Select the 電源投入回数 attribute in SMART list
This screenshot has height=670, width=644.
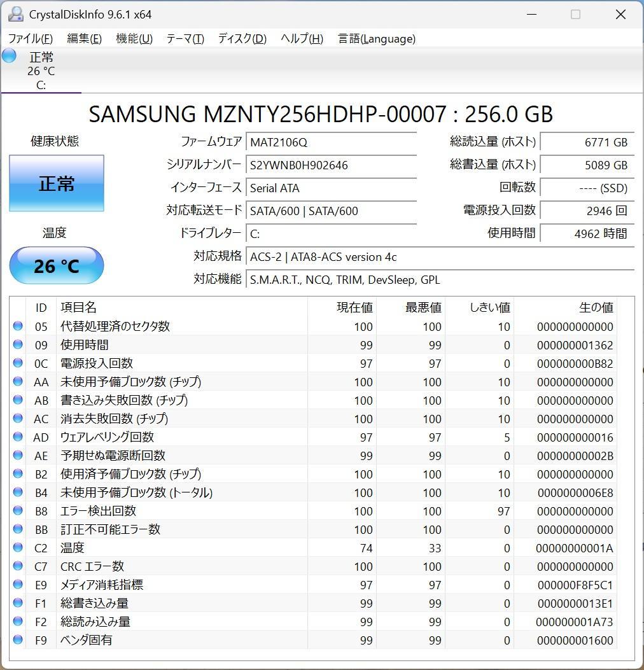click(97, 363)
